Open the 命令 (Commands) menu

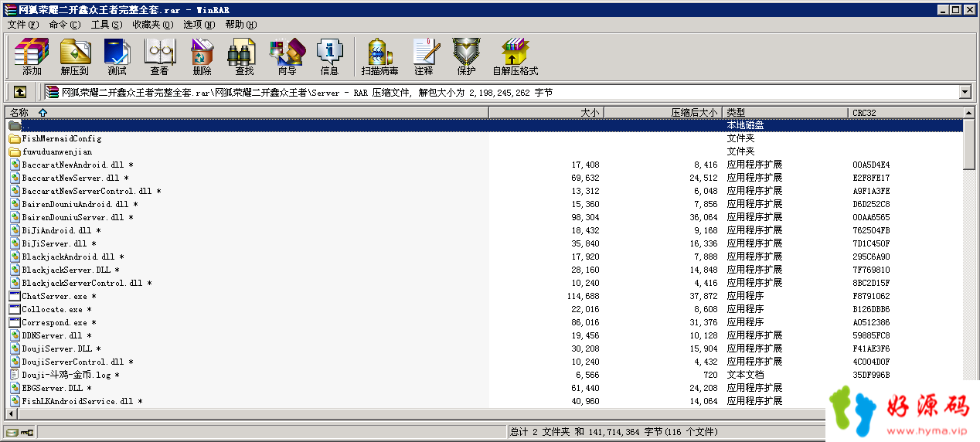(x=64, y=25)
